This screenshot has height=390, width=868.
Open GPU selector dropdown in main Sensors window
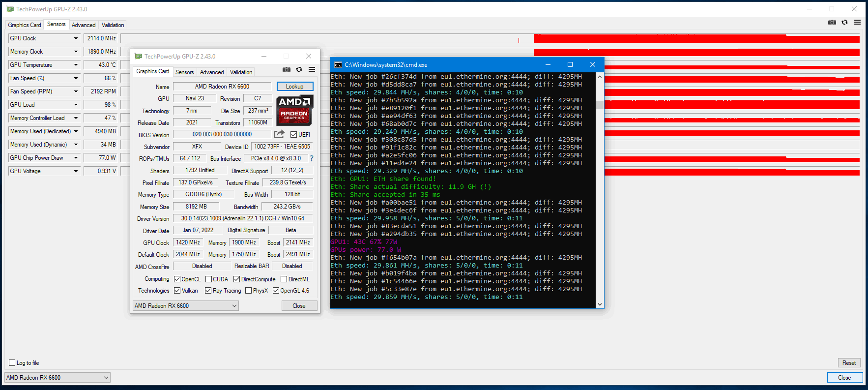(58, 377)
